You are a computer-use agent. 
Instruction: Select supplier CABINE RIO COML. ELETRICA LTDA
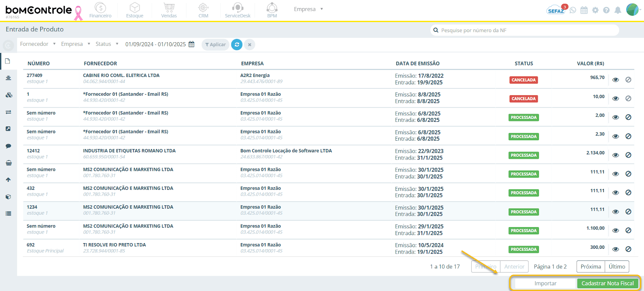121,75
